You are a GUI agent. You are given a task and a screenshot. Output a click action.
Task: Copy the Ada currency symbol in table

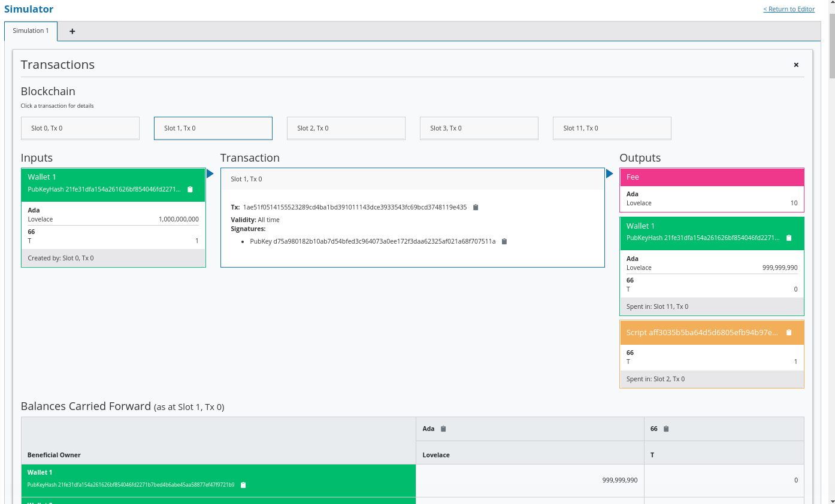(x=443, y=429)
